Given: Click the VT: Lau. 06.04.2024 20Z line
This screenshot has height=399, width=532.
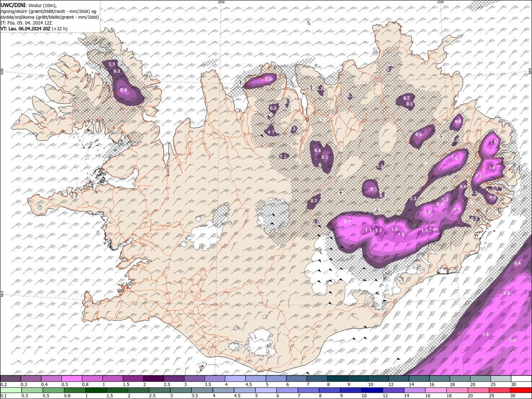Looking at the screenshot, I should 34,29.
